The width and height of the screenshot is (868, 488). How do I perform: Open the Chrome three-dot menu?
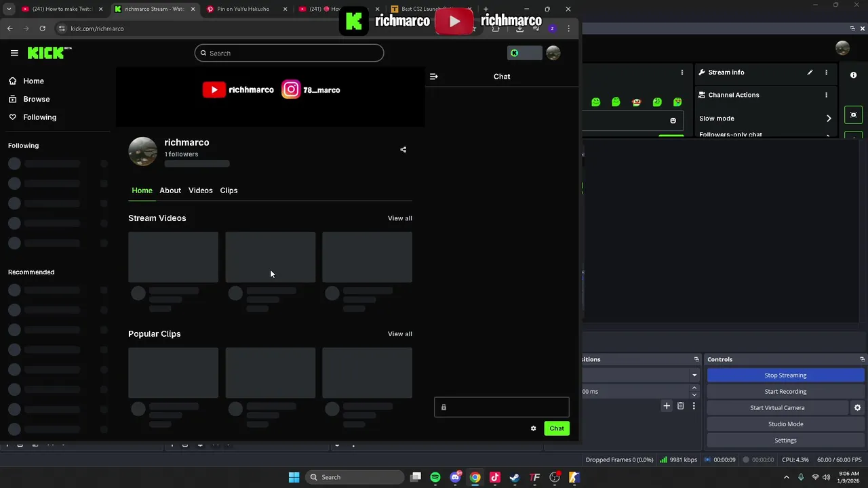(568, 28)
